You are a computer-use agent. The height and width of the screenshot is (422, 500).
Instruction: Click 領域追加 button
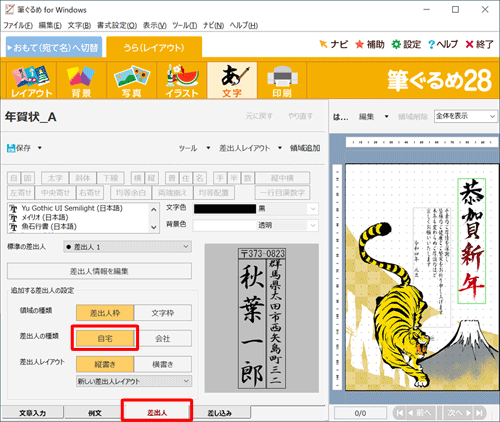coord(305,148)
